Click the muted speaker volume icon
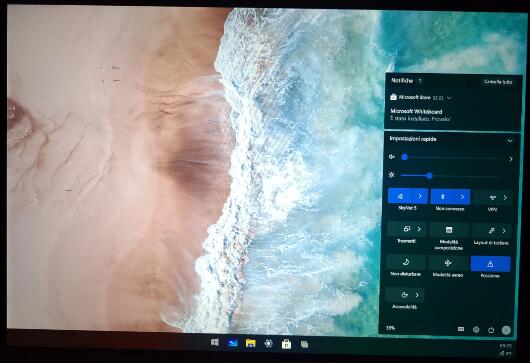Viewport: 530px width, 363px height. pos(392,156)
